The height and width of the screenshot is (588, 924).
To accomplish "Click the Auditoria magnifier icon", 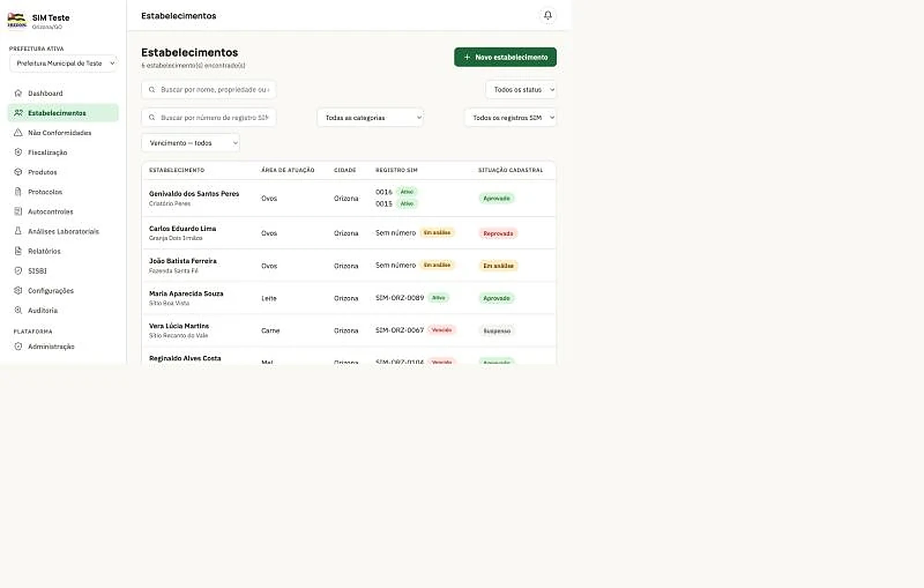I will (x=18, y=310).
